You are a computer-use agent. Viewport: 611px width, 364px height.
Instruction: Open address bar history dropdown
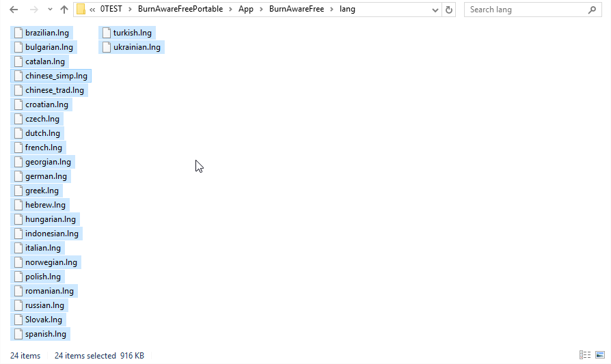pyautogui.click(x=435, y=10)
